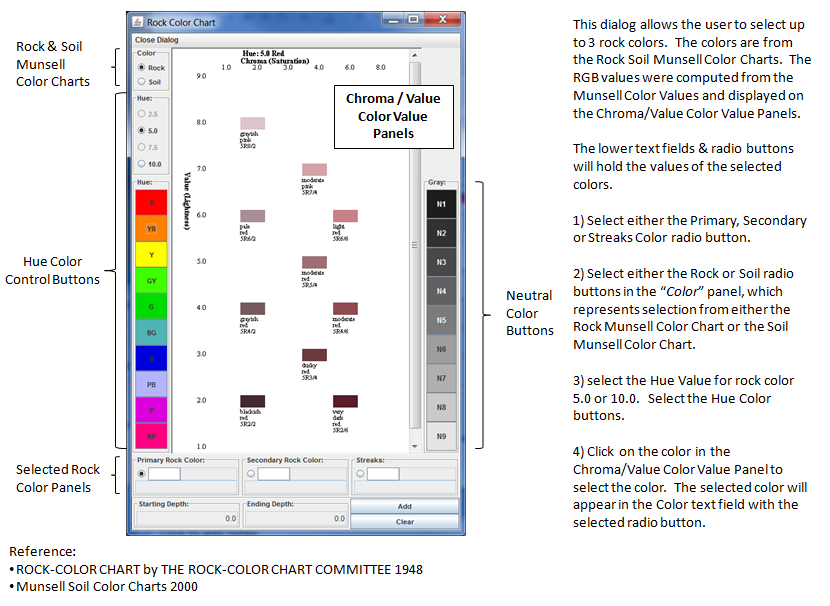Click the teal BG hue button
The image size is (830, 606).
pyautogui.click(x=151, y=332)
